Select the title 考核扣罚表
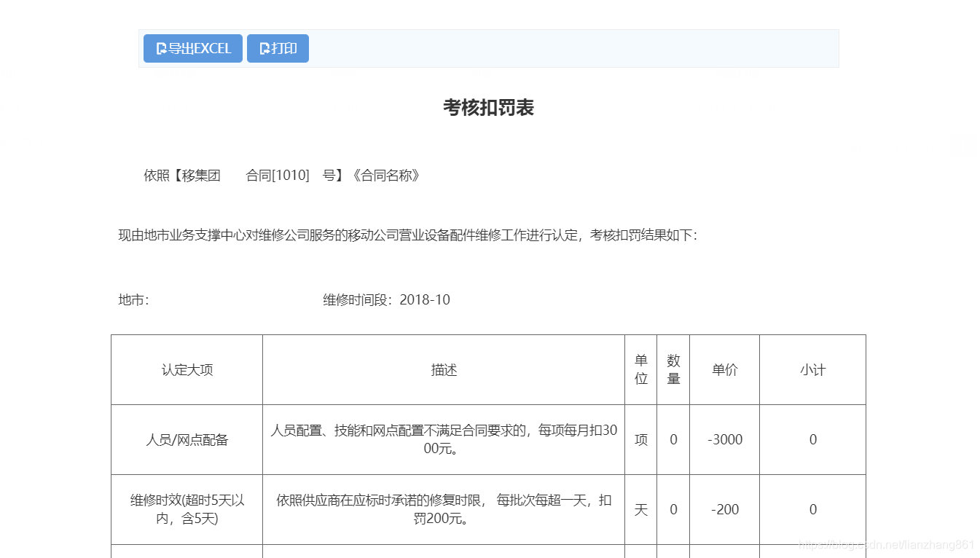980x558 pixels. click(x=489, y=108)
